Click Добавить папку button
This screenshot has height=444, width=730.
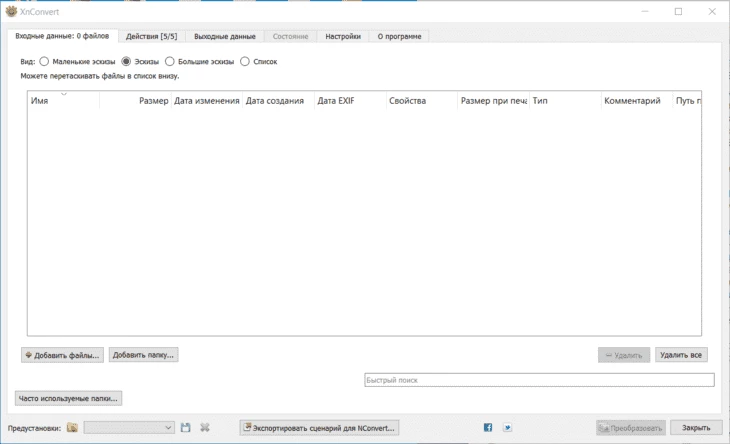(x=143, y=355)
